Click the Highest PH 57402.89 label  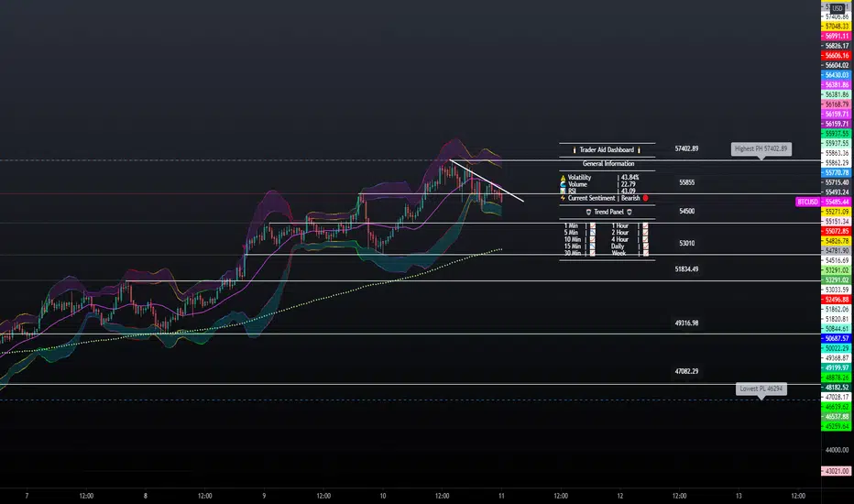click(761, 148)
